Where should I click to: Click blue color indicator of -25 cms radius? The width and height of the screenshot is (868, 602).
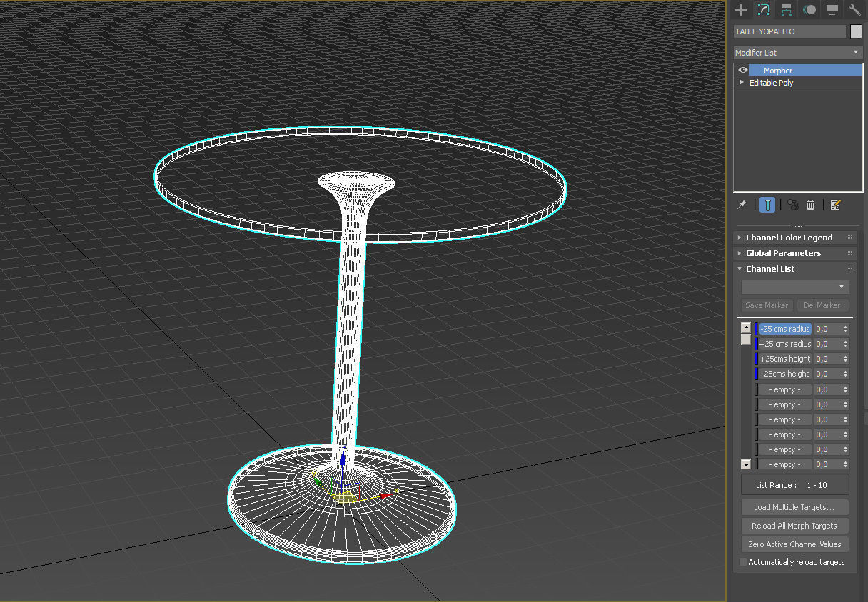coord(756,329)
